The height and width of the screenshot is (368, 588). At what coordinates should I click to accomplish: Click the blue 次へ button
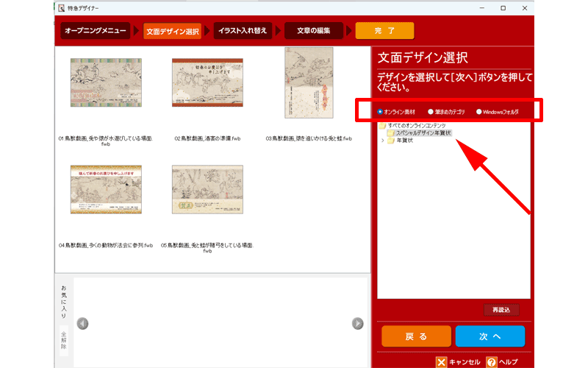pos(490,336)
